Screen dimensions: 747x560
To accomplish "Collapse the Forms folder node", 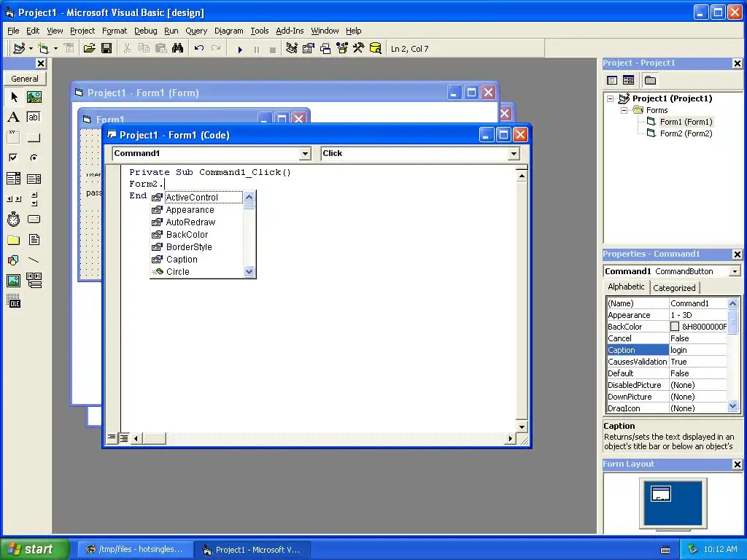I will 624,110.
